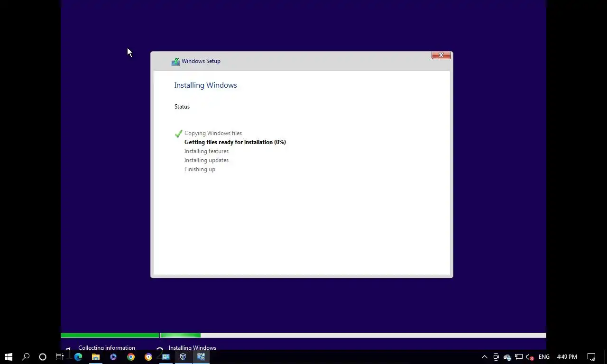Click Getting files ready for installation (0%)
This screenshot has width=607, height=364.
(x=235, y=142)
